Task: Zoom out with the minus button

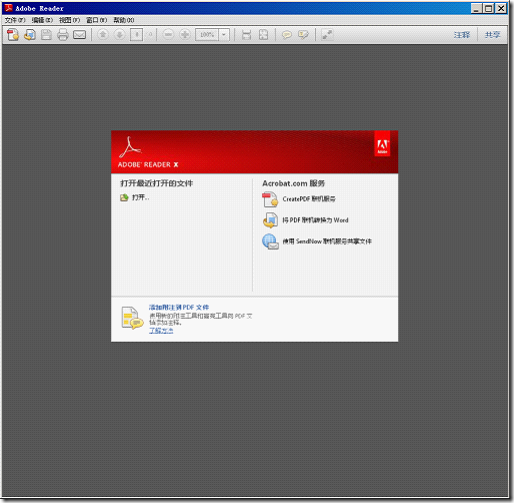Action: coord(168,34)
